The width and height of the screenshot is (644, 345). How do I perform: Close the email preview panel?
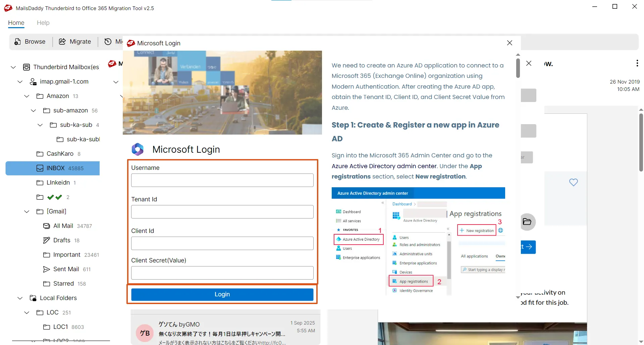click(529, 63)
